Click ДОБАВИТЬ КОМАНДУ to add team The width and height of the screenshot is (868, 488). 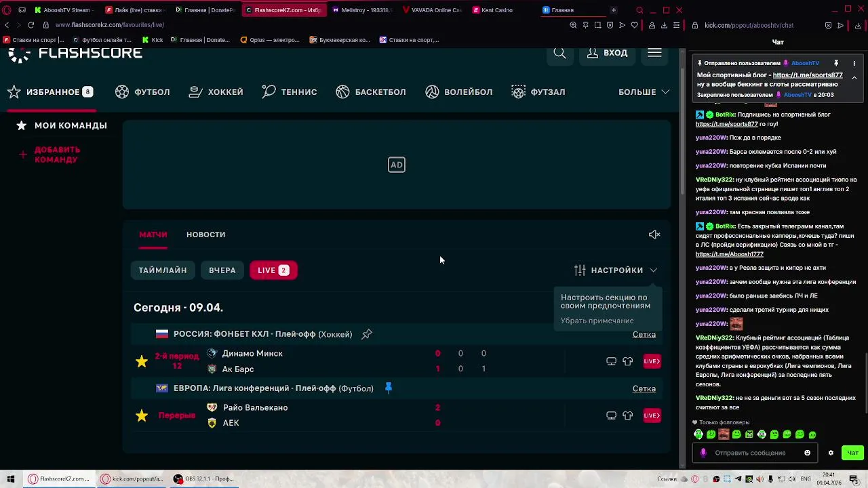[49, 155]
